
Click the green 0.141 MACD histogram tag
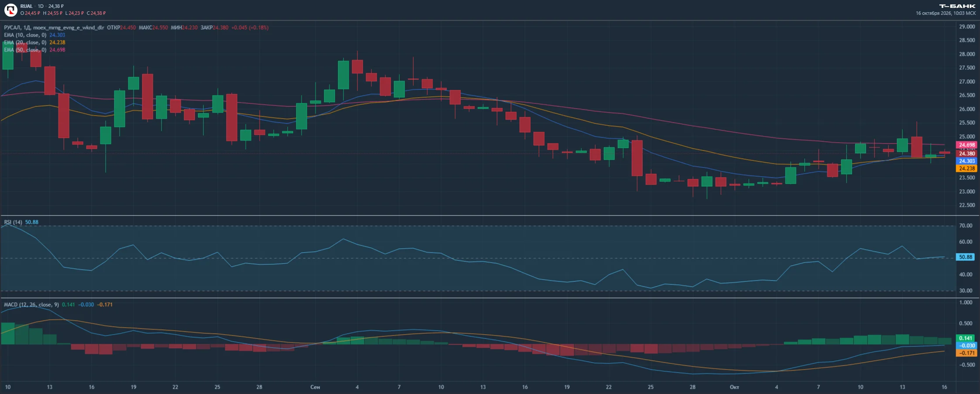[x=965, y=338]
